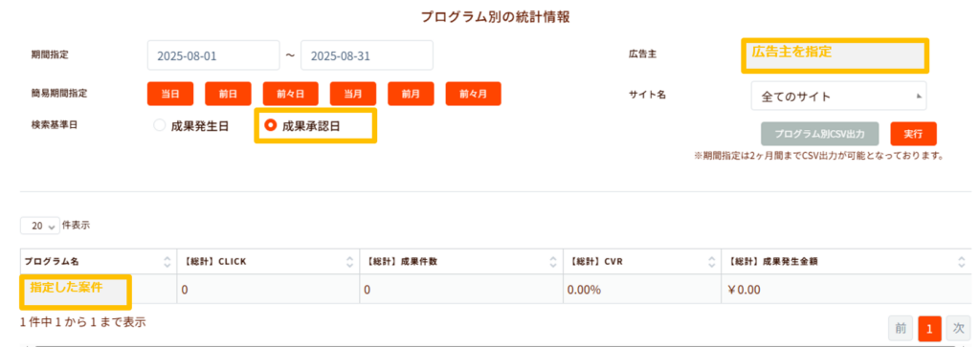Choose the 当月 quick period button
Image resolution: width=980 pixels, height=347 pixels.
(x=353, y=94)
